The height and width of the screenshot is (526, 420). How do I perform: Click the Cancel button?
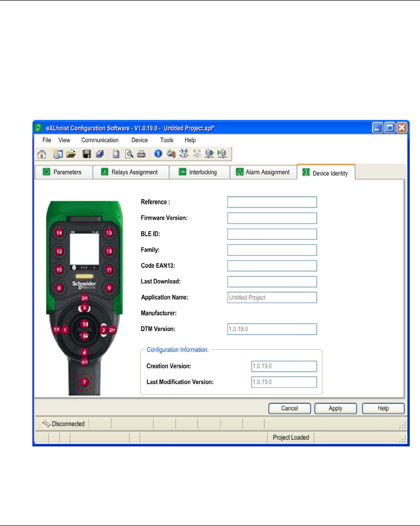pyautogui.click(x=289, y=408)
